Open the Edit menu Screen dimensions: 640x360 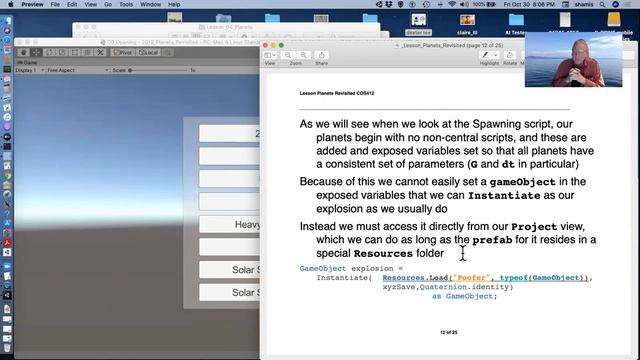coord(72,4)
